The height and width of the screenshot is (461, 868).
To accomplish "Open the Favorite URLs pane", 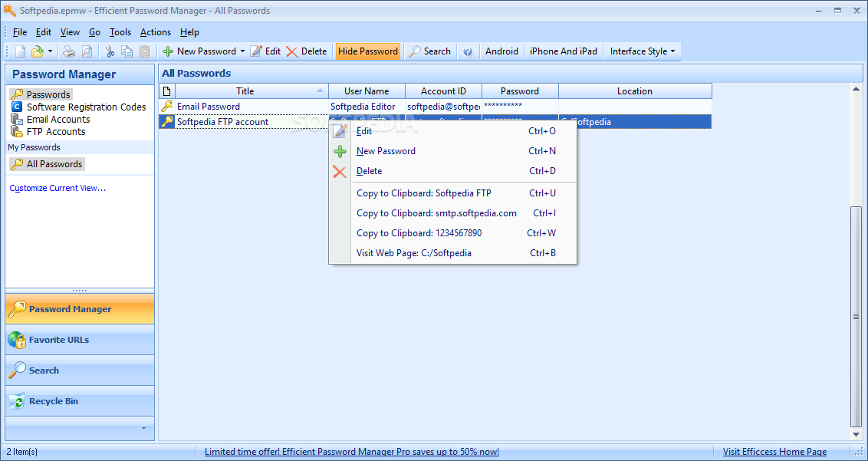I will pos(80,340).
